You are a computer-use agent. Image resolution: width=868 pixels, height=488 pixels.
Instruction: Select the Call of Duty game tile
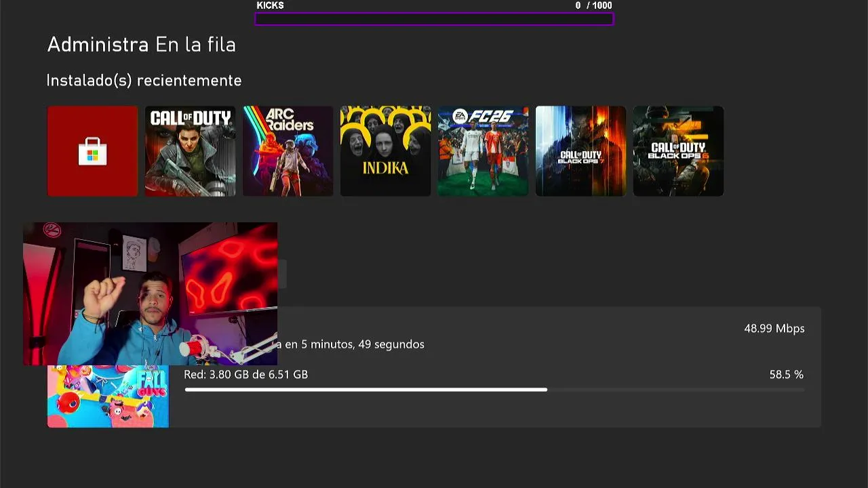coord(190,151)
